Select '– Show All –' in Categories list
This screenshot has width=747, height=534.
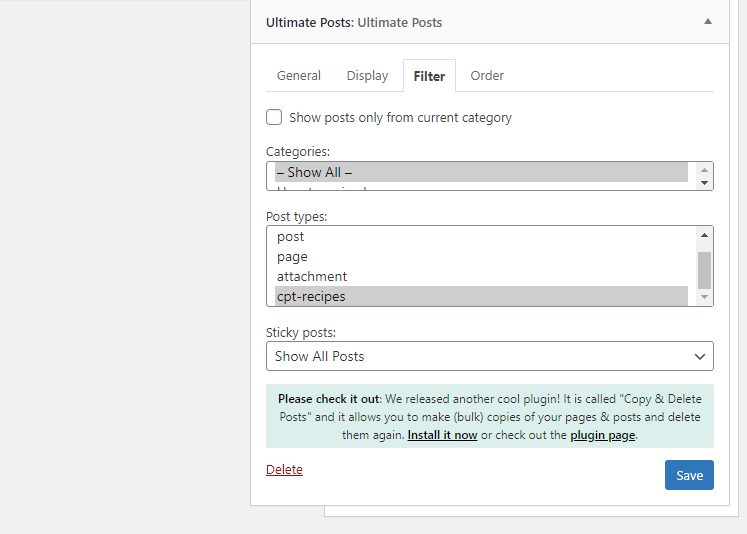coord(482,172)
